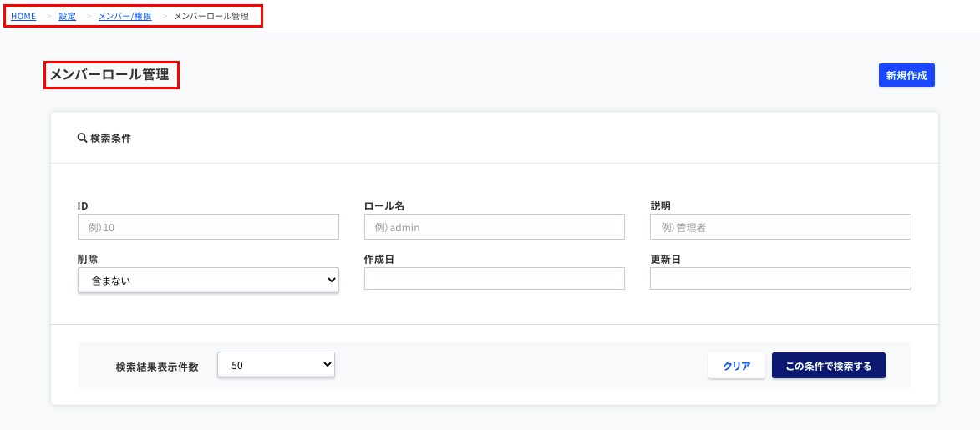Click the ロール名 field label
The width and height of the screenshot is (980, 430).
[x=384, y=205]
